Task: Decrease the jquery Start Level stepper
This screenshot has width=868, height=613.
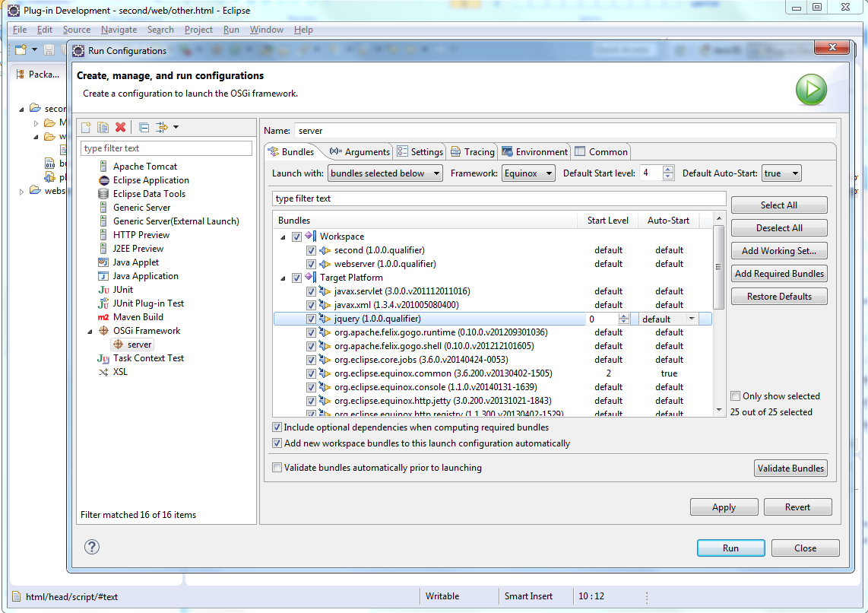Action: click(x=624, y=322)
